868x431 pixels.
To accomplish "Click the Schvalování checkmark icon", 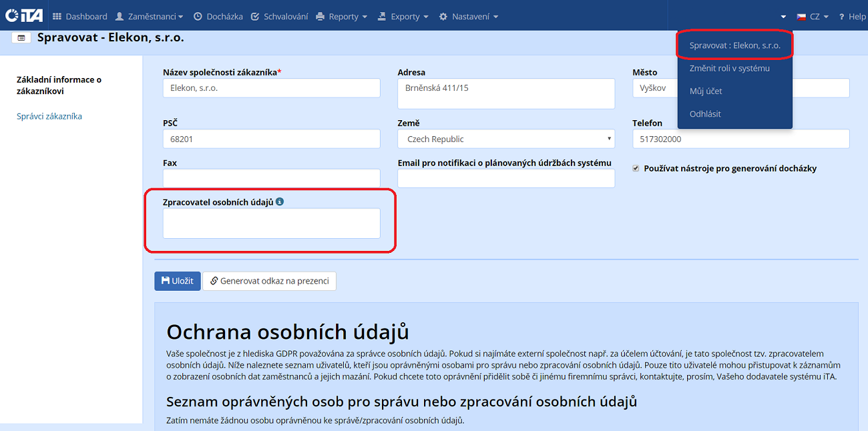I will [x=255, y=16].
